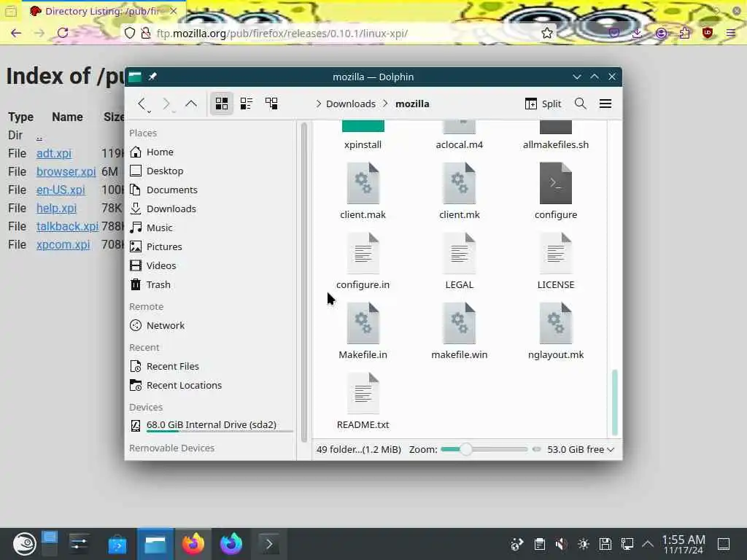
Task: Go back in Dolphin folder history
Action: coord(142,104)
